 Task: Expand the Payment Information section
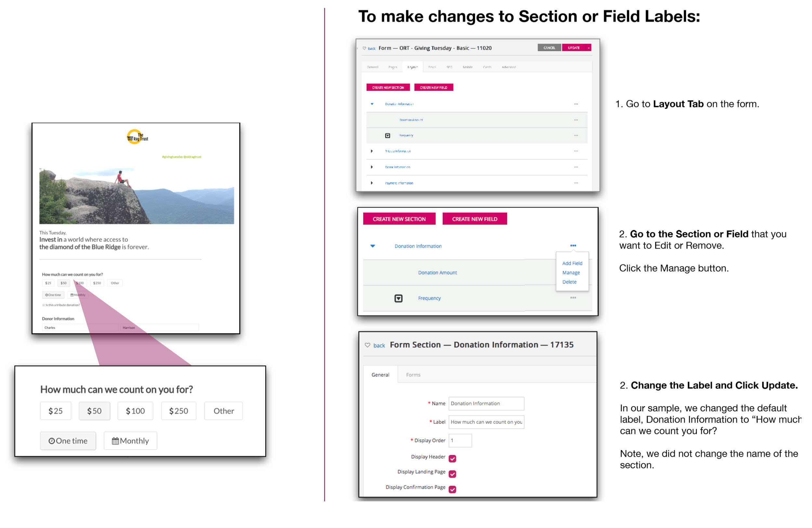click(372, 183)
